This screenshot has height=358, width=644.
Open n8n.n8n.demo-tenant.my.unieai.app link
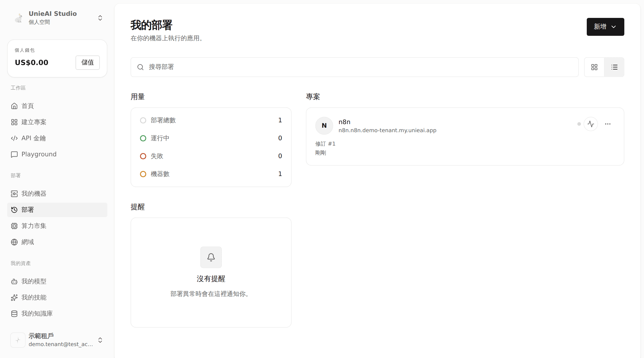pos(387,130)
